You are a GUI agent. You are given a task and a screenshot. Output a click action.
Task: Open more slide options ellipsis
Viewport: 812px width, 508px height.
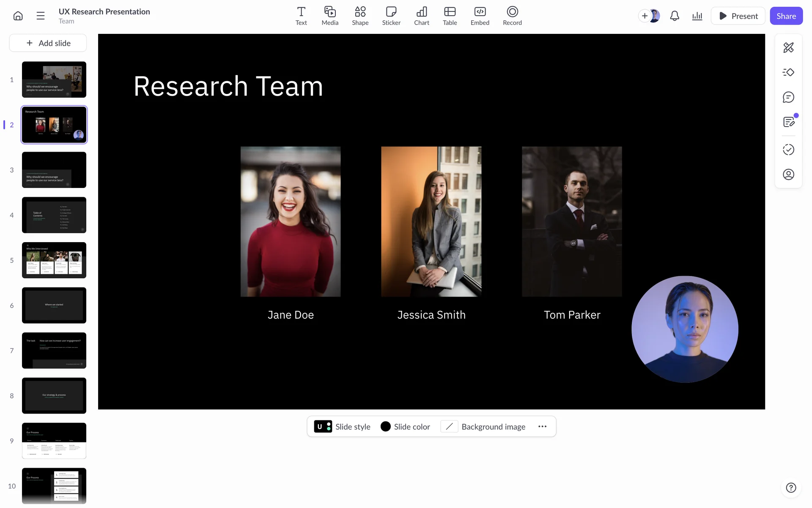coord(542,427)
